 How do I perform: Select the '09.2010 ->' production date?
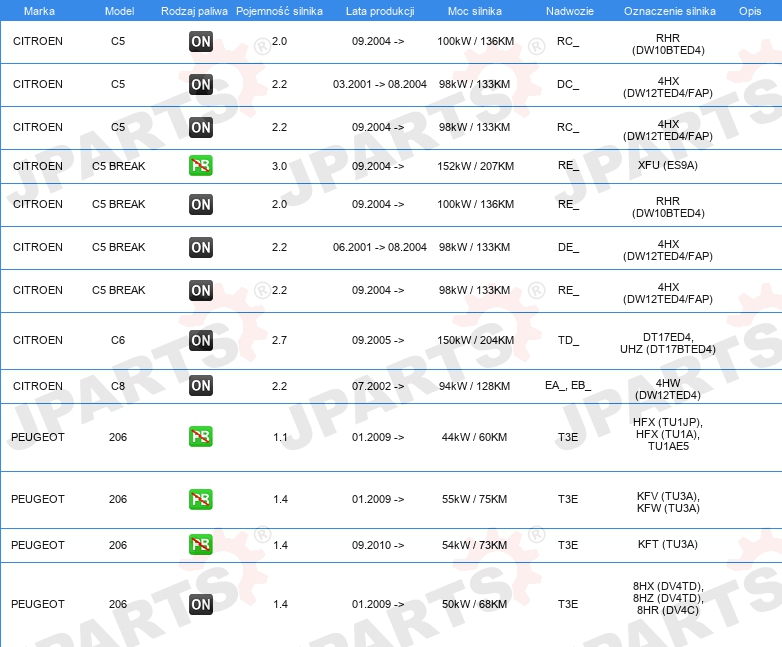point(378,545)
